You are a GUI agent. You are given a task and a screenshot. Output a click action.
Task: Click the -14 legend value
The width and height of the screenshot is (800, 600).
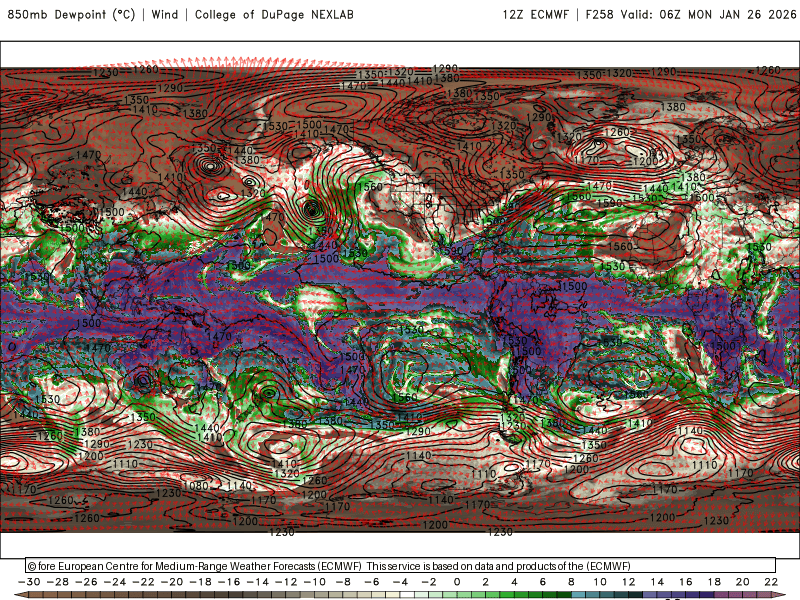(258, 582)
